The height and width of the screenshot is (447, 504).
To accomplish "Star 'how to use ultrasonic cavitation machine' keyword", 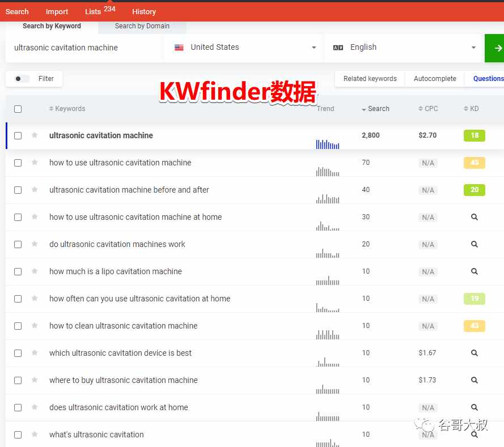I will click(35, 163).
